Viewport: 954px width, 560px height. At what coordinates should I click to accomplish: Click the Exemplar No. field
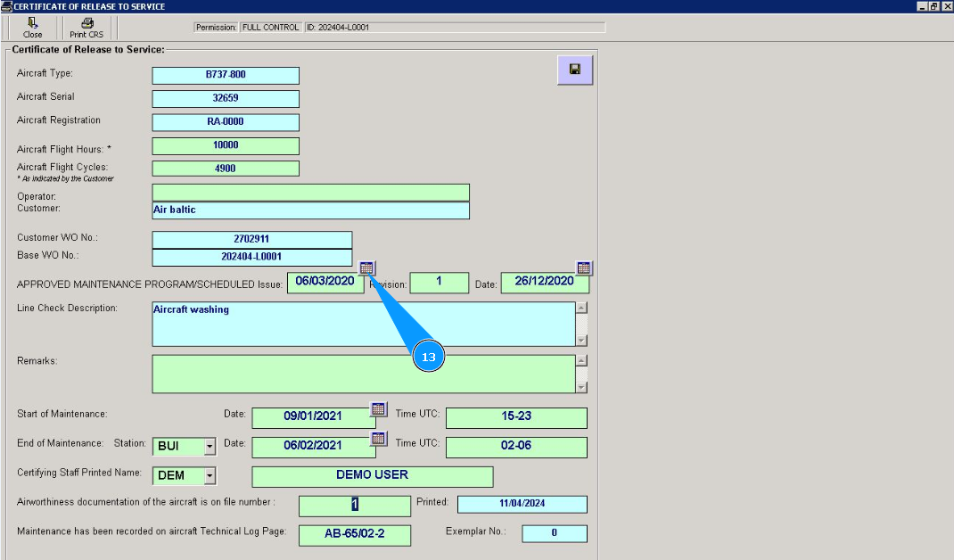coord(554,533)
